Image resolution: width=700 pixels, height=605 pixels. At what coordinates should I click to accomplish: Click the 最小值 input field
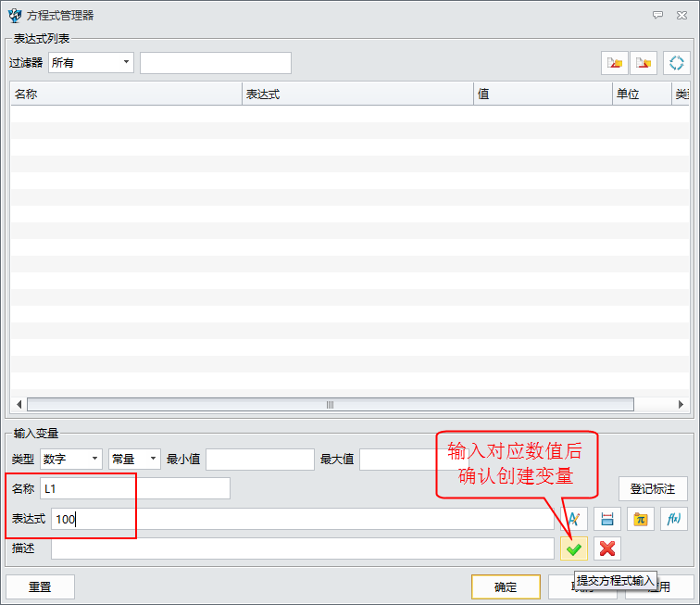pyautogui.click(x=260, y=459)
